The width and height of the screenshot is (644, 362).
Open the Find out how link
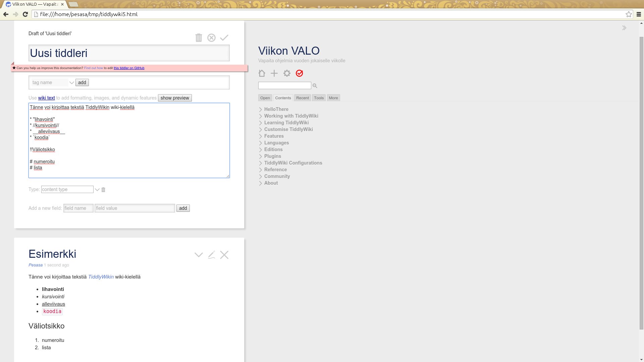[94, 68]
